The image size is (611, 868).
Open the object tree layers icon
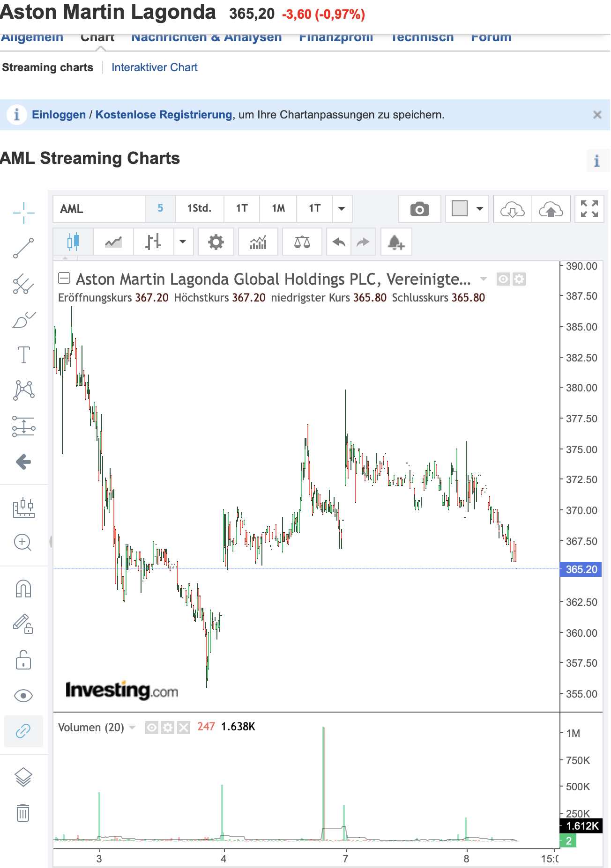[23, 777]
